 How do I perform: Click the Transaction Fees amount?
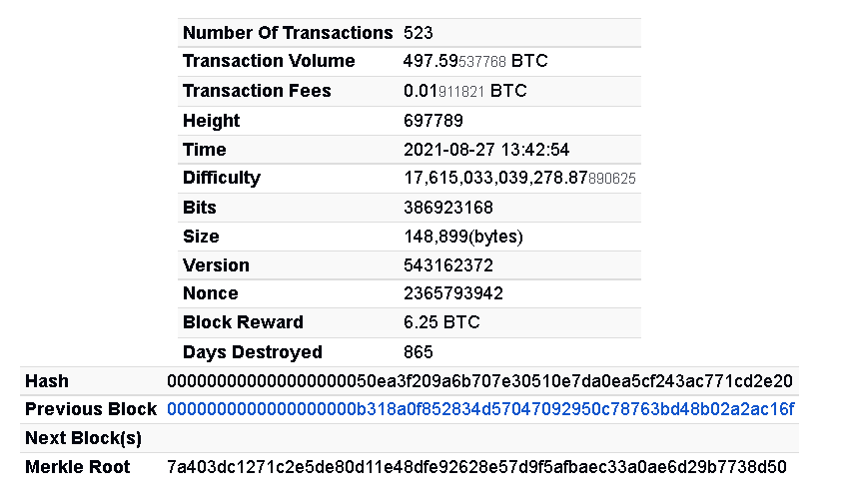[465, 91]
